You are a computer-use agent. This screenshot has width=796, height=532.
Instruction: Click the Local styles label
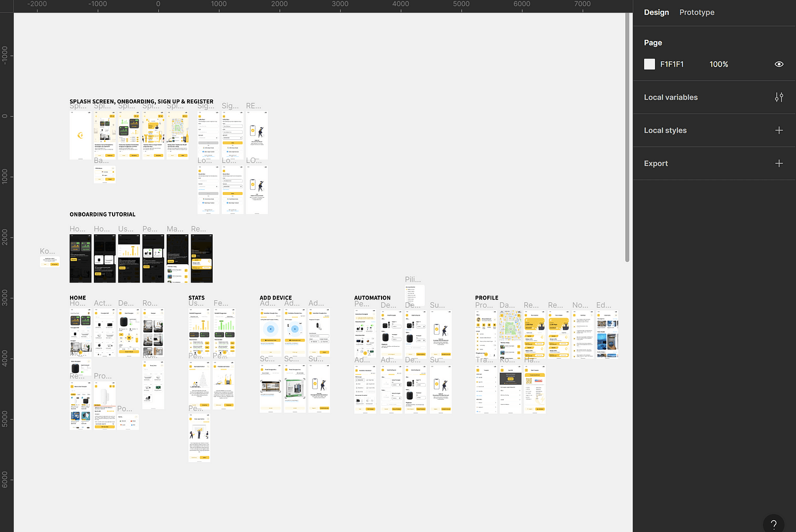click(665, 130)
